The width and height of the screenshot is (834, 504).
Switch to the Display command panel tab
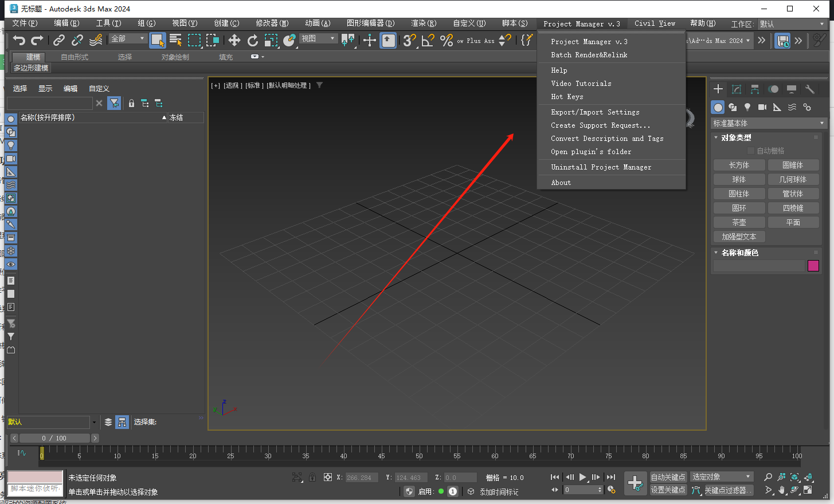[792, 89]
